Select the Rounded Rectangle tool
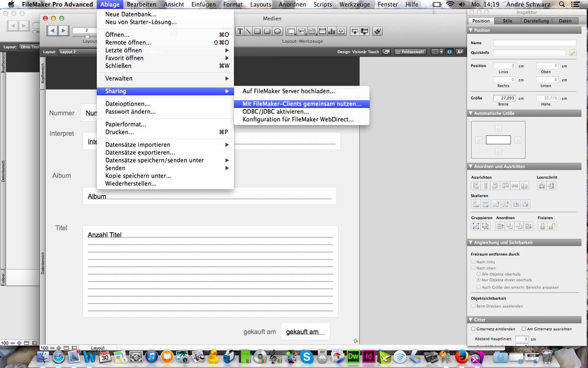This screenshot has width=588, height=368. pyautogui.click(x=267, y=31)
